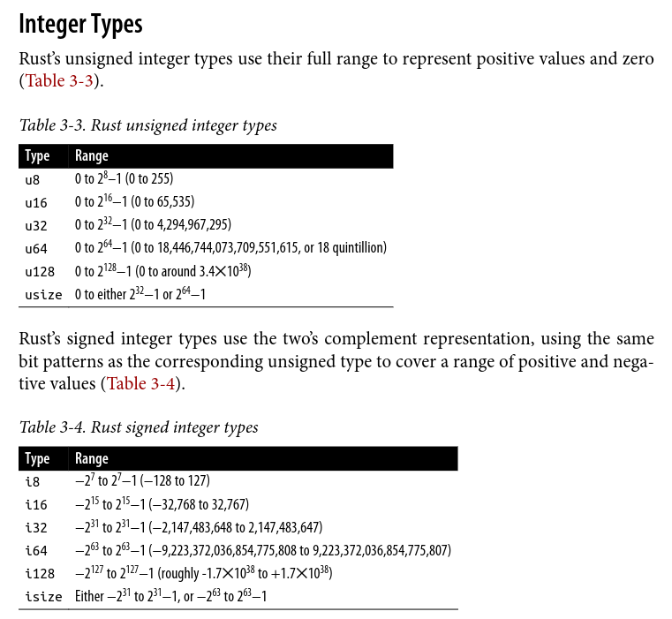Click the i16 range cell
This screenshot has width=672, height=619.
click(x=162, y=505)
